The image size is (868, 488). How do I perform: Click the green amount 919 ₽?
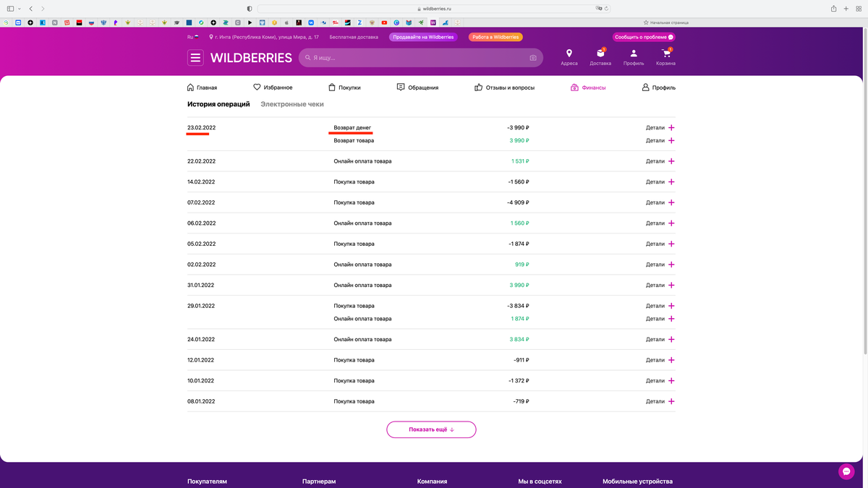tap(522, 265)
